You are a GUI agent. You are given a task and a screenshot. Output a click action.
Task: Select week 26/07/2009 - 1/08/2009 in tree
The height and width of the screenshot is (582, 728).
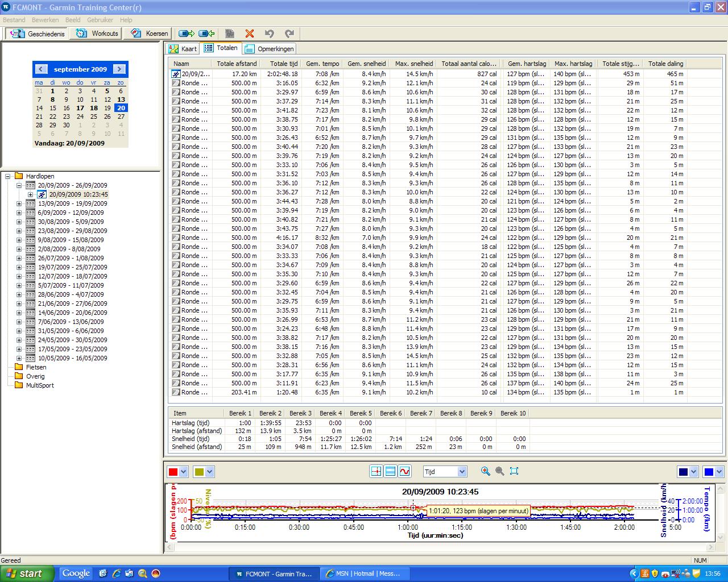tap(71, 258)
